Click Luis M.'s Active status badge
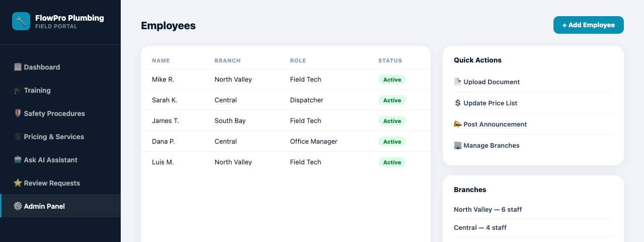Image resolution: width=644 pixels, height=242 pixels. 392,162
